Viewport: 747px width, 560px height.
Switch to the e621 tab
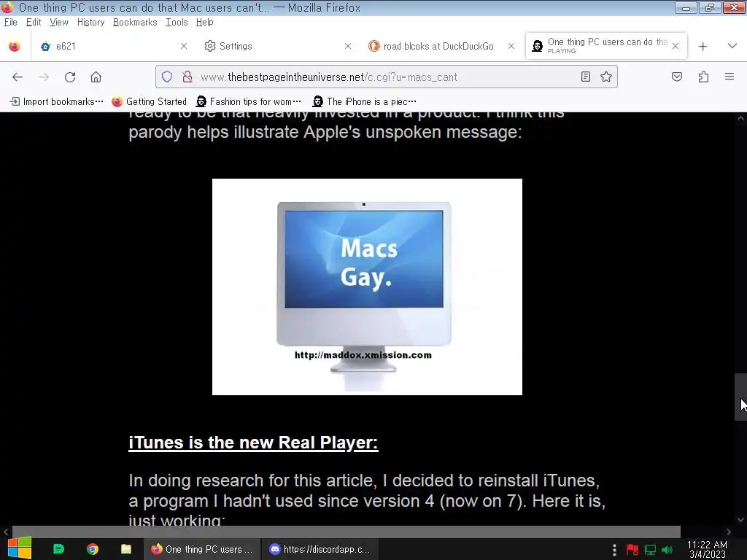115,46
